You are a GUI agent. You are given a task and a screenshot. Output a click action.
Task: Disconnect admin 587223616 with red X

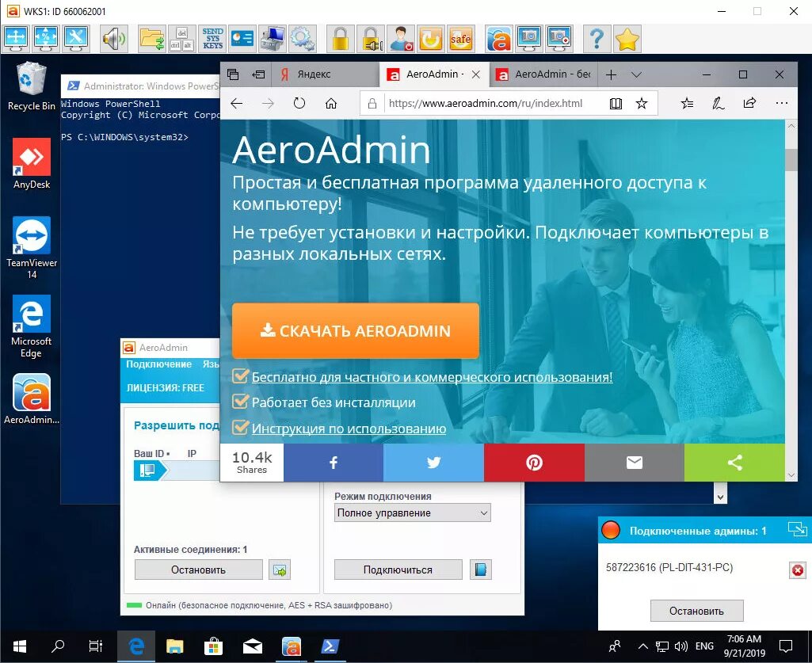tap(798, 570)
